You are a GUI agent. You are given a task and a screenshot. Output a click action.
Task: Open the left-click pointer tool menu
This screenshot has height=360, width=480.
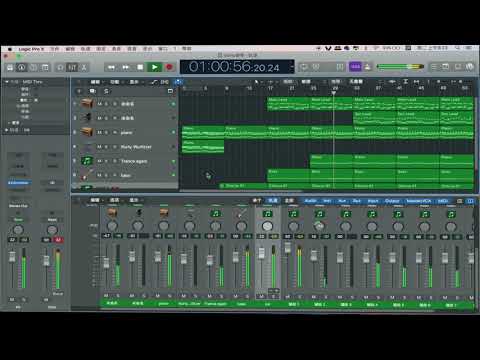click(x=257, y=82)
